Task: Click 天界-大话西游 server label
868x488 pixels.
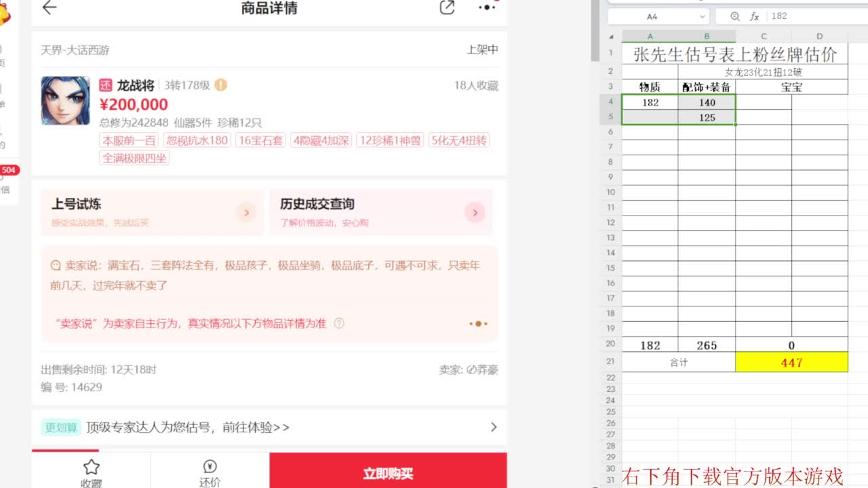Action: pos(75,50)
